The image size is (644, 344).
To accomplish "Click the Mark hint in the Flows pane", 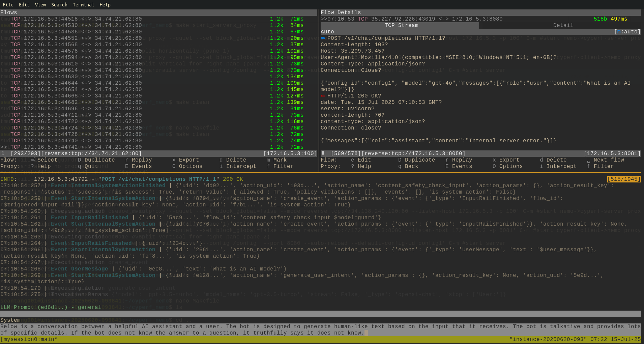I will (x=280, y=160).
